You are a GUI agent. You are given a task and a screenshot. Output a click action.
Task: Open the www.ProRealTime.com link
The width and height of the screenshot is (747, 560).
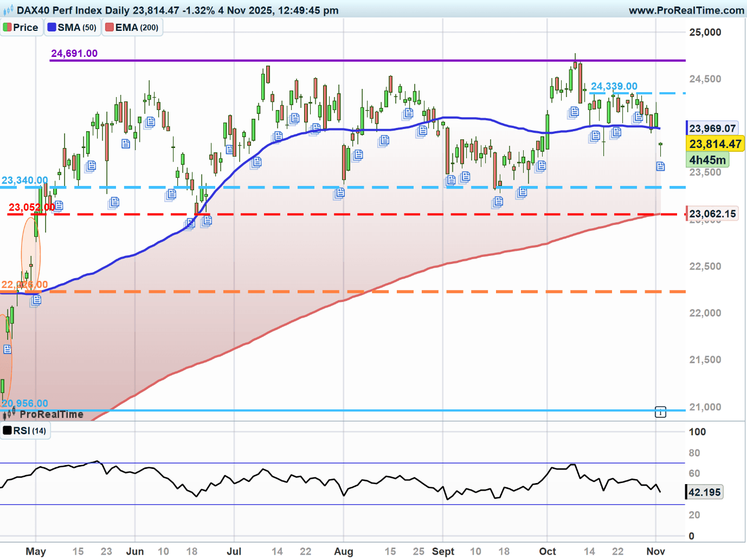[686, 10]
